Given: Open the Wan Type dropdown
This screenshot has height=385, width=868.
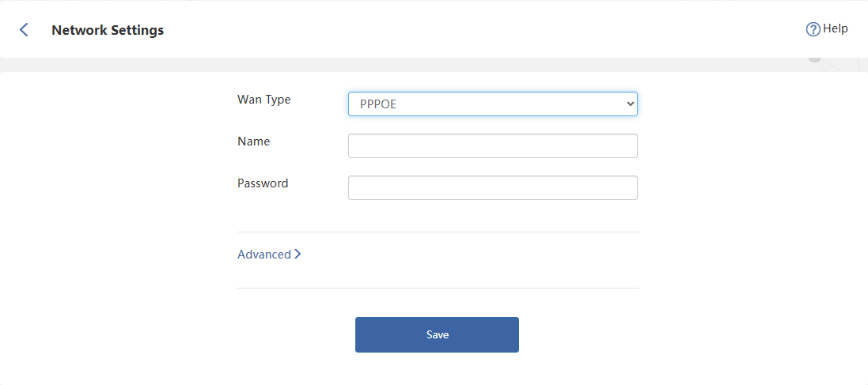Looking at the screenshot, I should [x=492, y=104].
